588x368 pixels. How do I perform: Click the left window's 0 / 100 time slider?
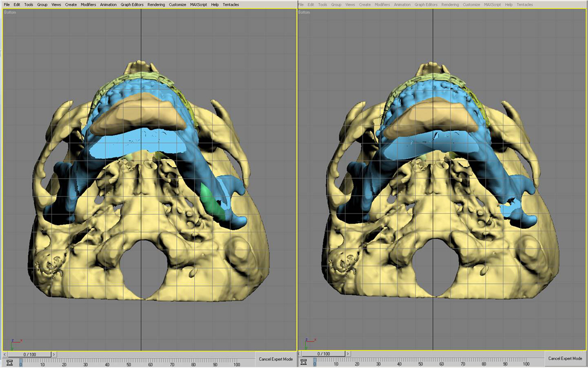30,354
